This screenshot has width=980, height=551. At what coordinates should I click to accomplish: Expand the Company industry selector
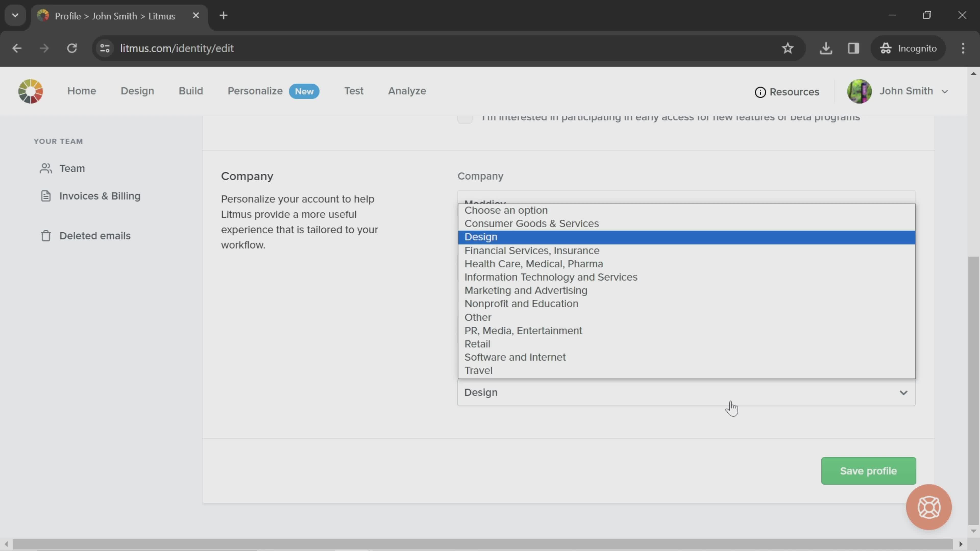pyautogui.click(x=685, y=392)
